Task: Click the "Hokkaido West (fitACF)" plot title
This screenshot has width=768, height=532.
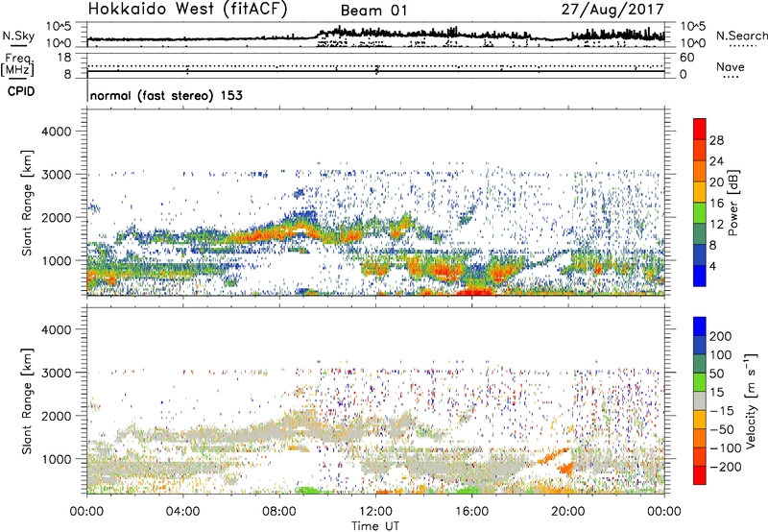Action: coord(187,9)
